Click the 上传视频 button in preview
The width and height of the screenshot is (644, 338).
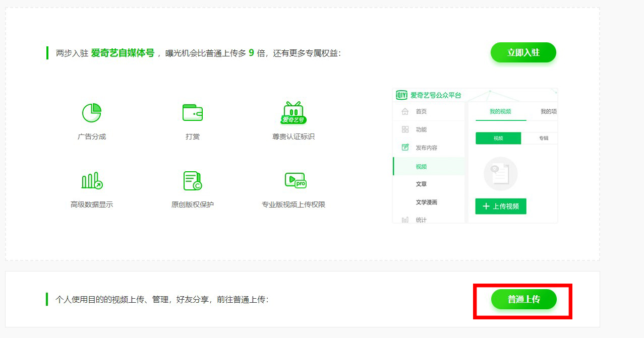click(x=500, y=207)
